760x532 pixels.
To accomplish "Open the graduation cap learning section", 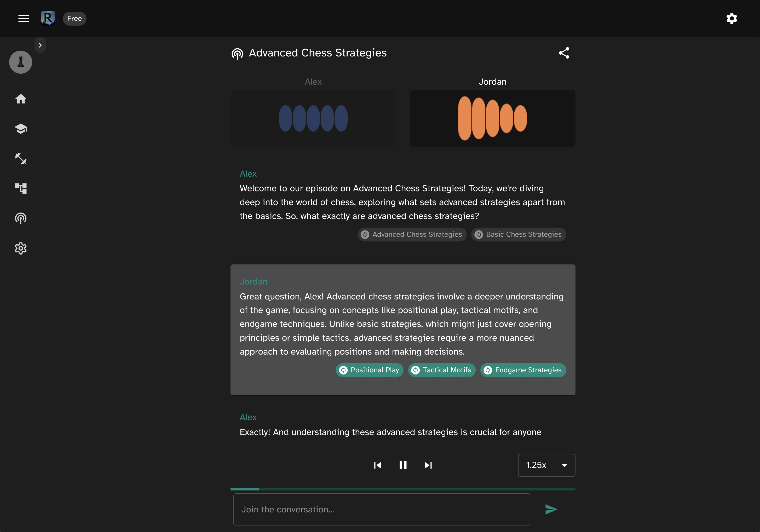I will click(x=21, y=128).
